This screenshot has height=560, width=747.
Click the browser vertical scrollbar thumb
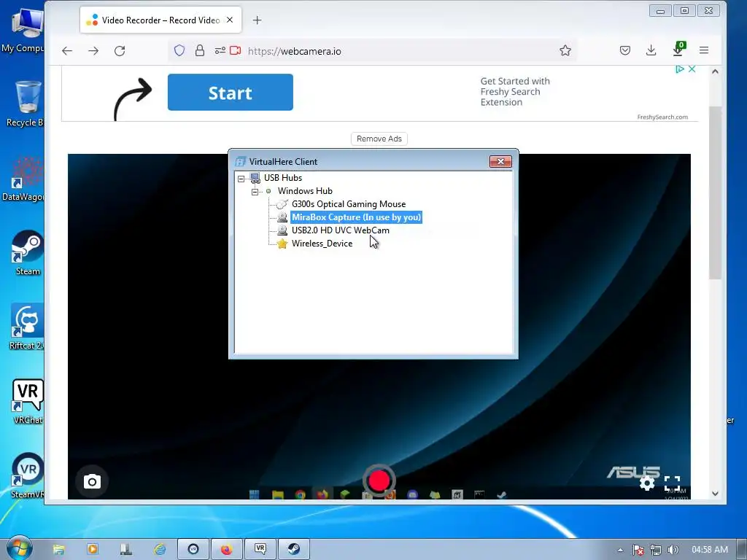(715, 192)
